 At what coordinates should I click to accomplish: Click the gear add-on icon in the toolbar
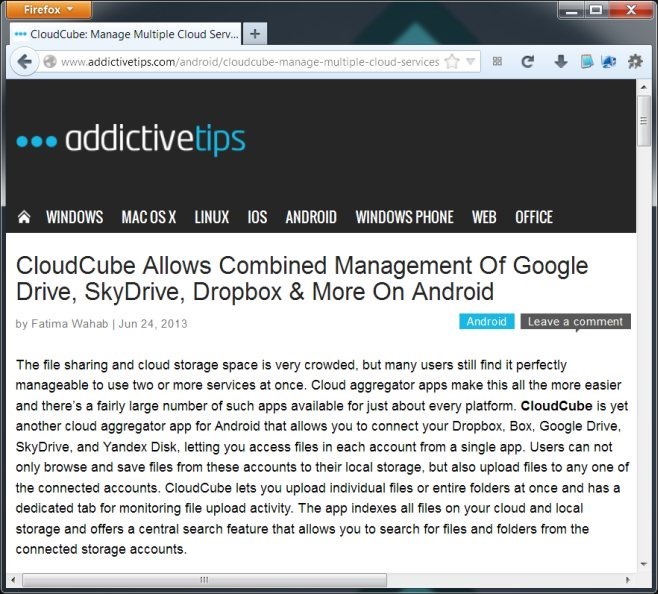coord(635,62)
